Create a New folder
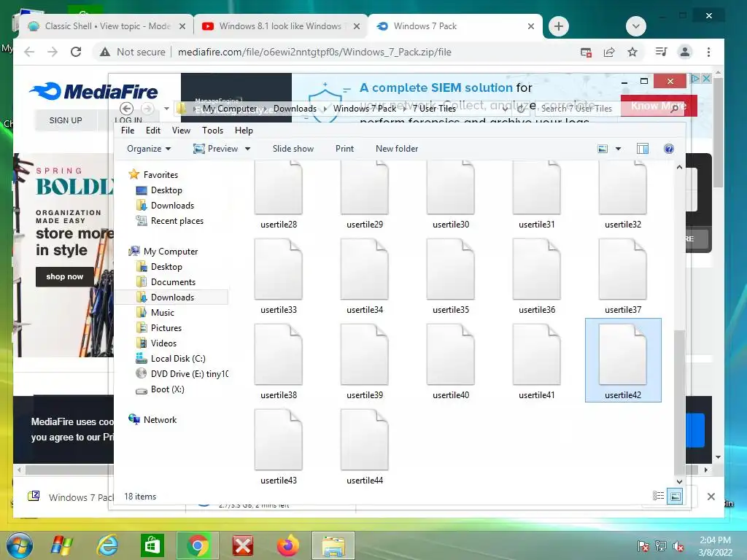Image resolution: width=747 pixels, height=560 pixels. [397, 149]
